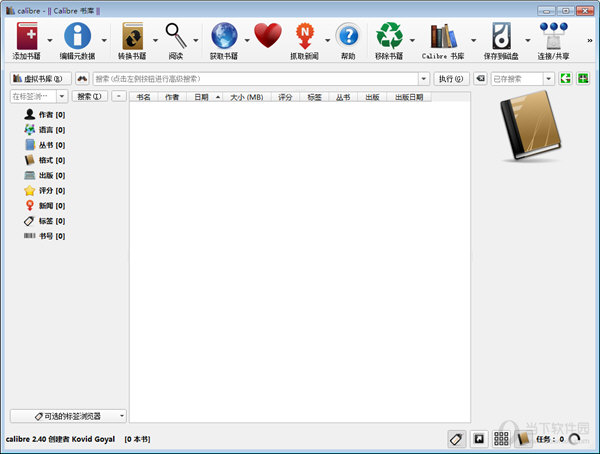600x454 pixels.
Task: Show more toolbar items chevron
Action: [590, 40]
